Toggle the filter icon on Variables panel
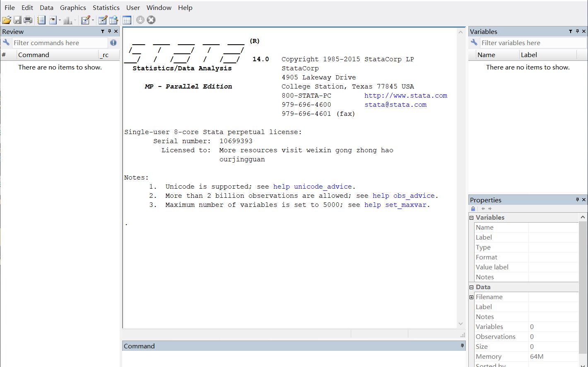The image size is (588, 367). pos(570,31)
